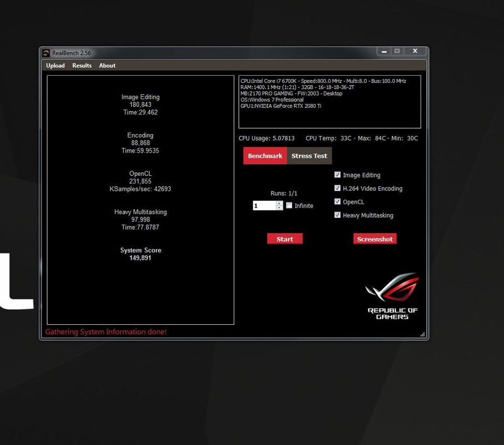This screenshot has width=504, height=445.
Task: Open the Upload menu
Action: coord(55,66)
